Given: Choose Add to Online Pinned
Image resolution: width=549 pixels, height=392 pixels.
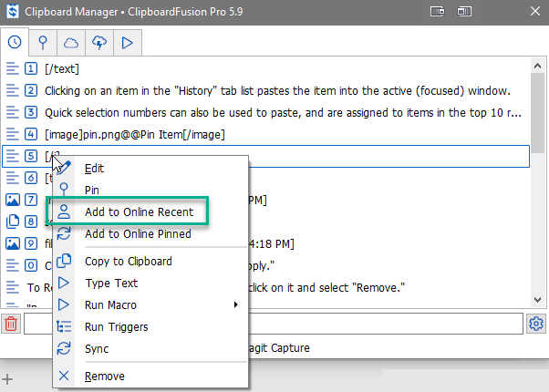Looking at the screenshot, I should [150, 233].
